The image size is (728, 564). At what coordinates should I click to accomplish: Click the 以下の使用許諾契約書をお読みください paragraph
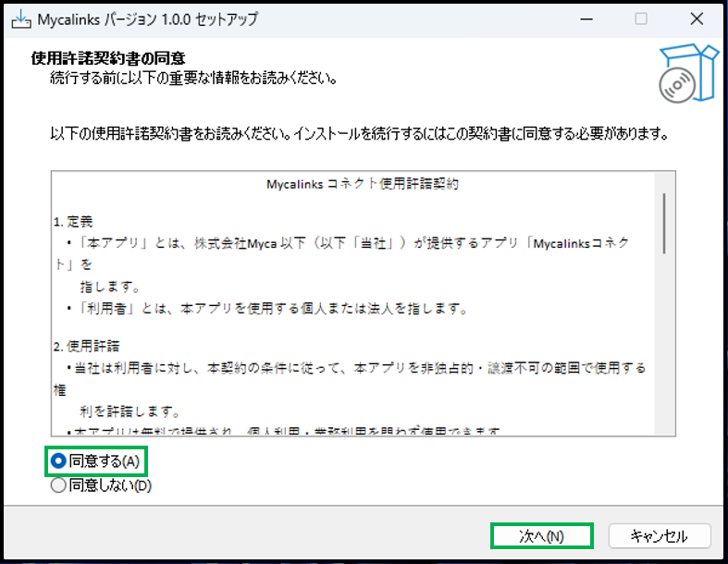[x=359, y=134]
